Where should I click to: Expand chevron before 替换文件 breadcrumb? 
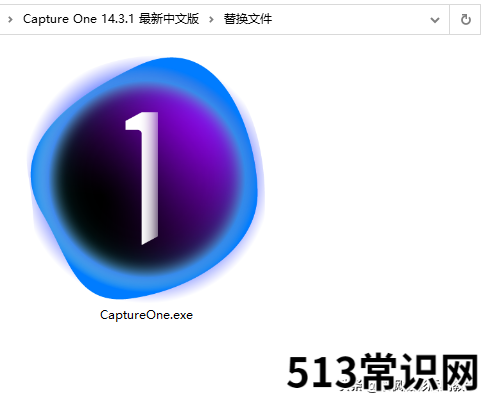211,20
